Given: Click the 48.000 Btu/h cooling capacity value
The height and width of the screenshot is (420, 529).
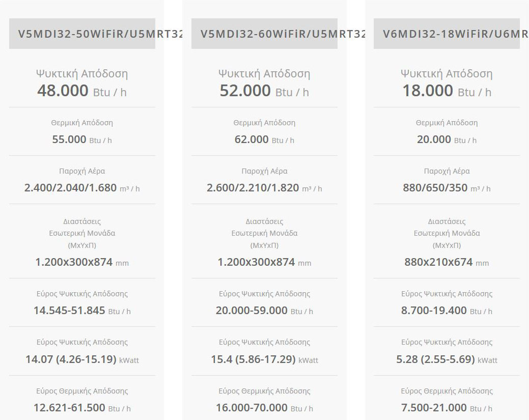Looking at the screenshot, I should 82,91.
